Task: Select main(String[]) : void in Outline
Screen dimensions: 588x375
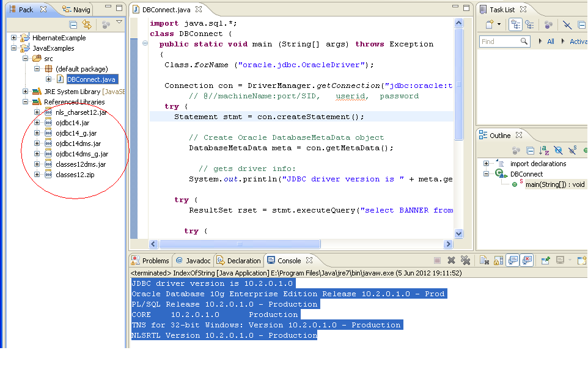Action: coord(554,184)
